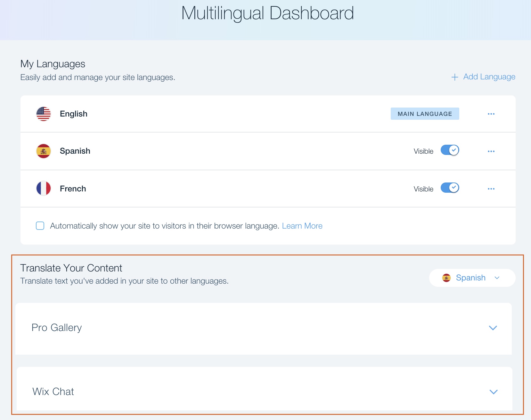
Task: Select the French language name
Action: click(x=73, y=189)
